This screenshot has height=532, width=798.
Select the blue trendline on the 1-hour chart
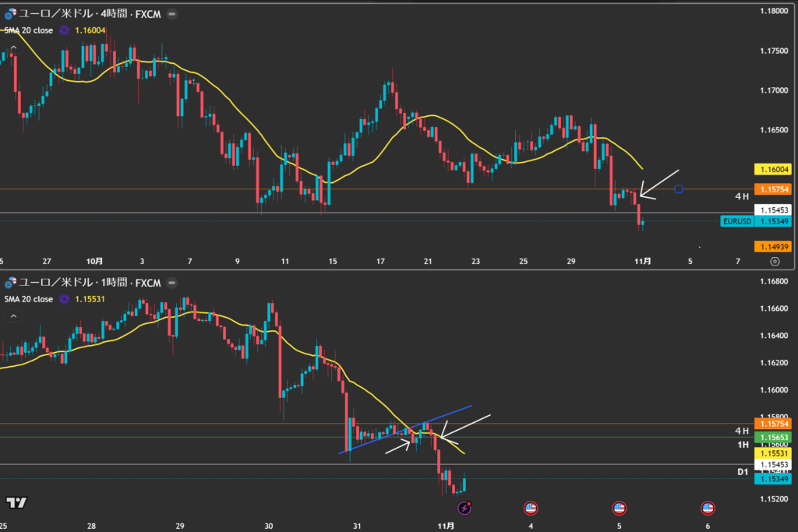[405, 428]
